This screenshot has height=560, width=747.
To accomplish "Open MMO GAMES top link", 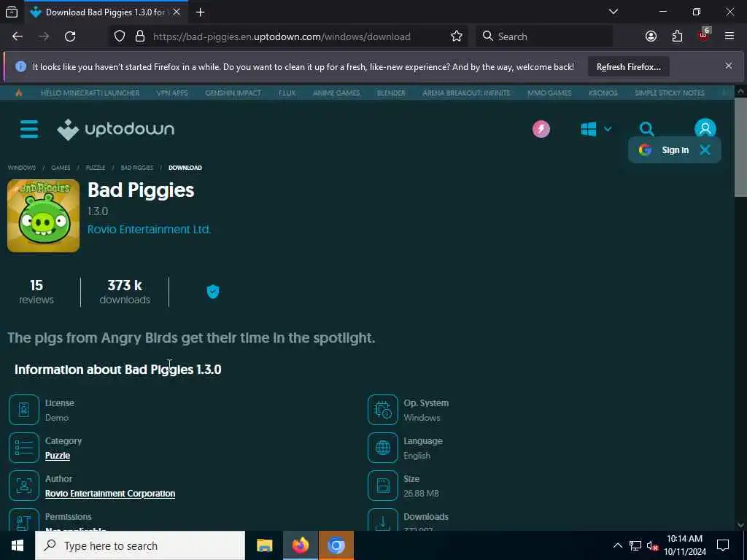I will pyautogui.click(x=549, y=93).
